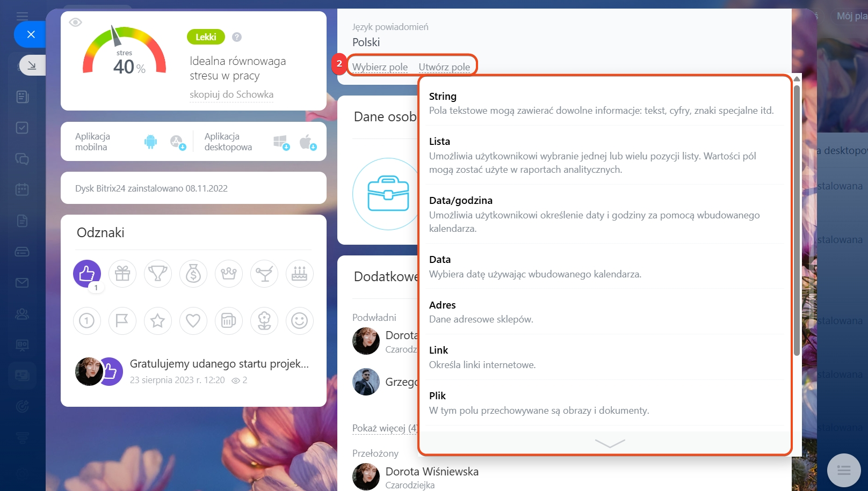The width and height of the screenshot is (868, 491).
Task: Click the 'Utwórz pole' link
Action: coord(444,67)
